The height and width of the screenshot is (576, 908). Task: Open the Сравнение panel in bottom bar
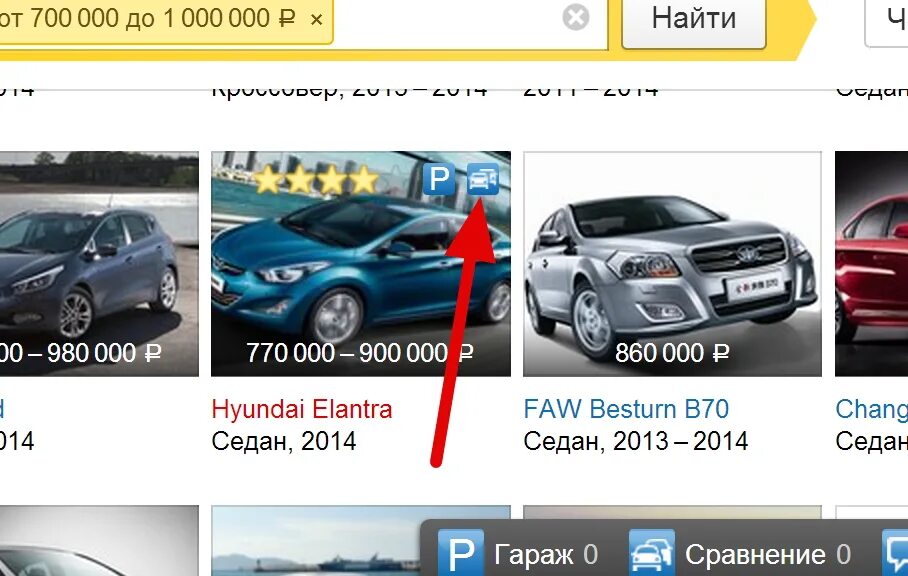[x=740, y=555]
